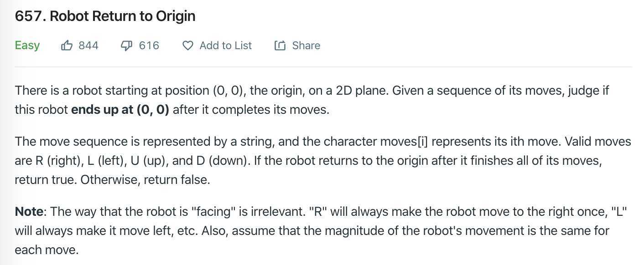Image resolution: width=644 pixels, height=265 pixels.
Task: Click the 844 likes count
Action: (x=88, y=46)
